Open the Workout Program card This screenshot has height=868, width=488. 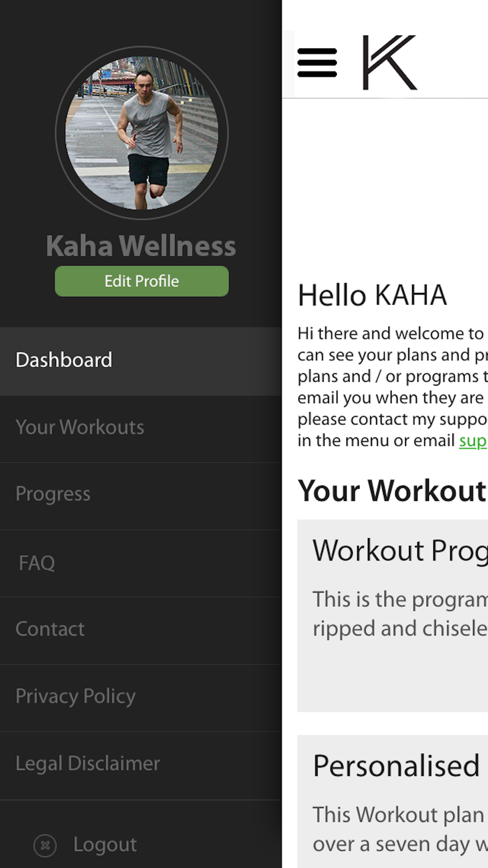pos(393,616)
